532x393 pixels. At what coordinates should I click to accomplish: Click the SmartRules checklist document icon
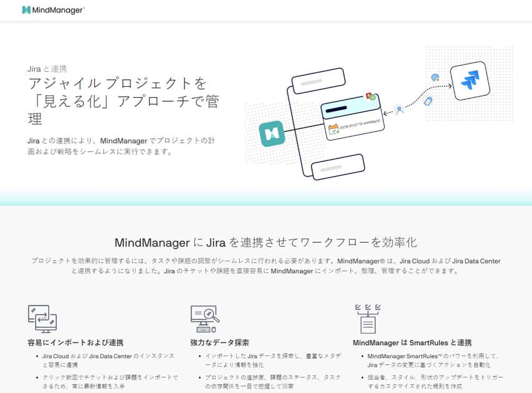coord(367,319)
